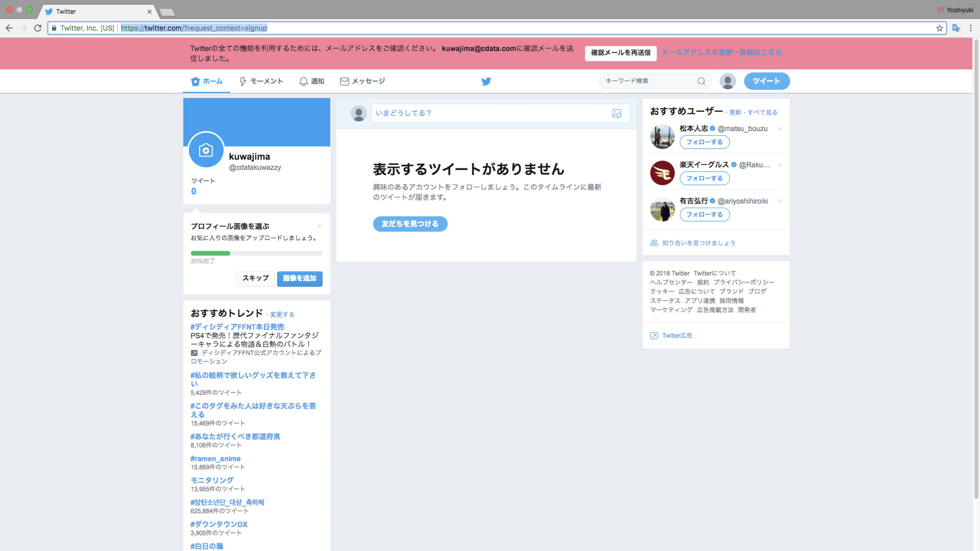This screenshot has height=551, width=980.
Task: Open the ホーム tab
Action: click(206, 81)
